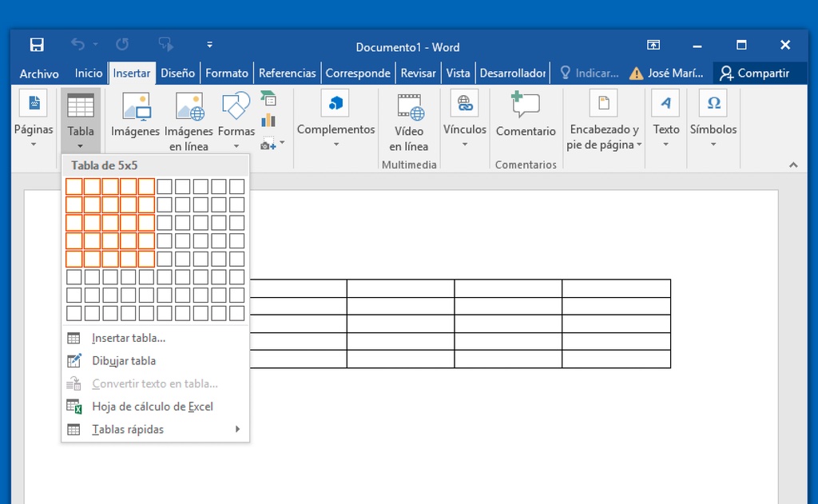
Task: Collapse the ribbon with the chevron
Action: (793, 165)
